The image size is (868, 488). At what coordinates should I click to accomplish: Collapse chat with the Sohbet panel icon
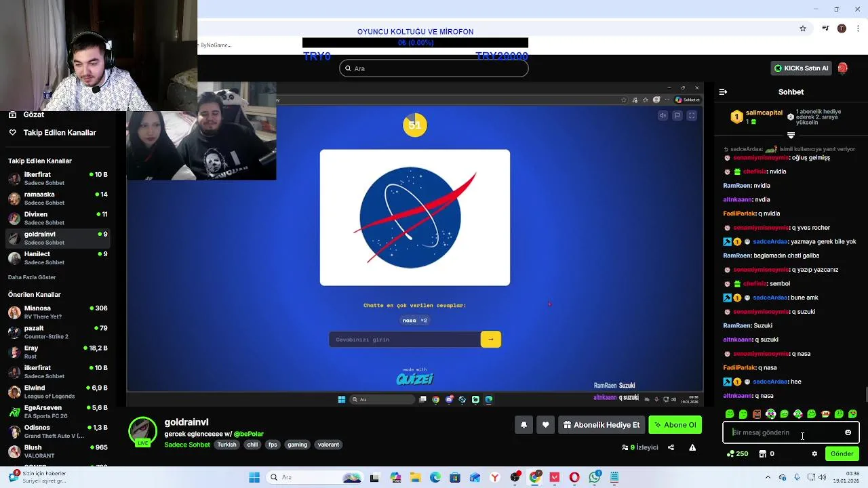click(723, 91)
